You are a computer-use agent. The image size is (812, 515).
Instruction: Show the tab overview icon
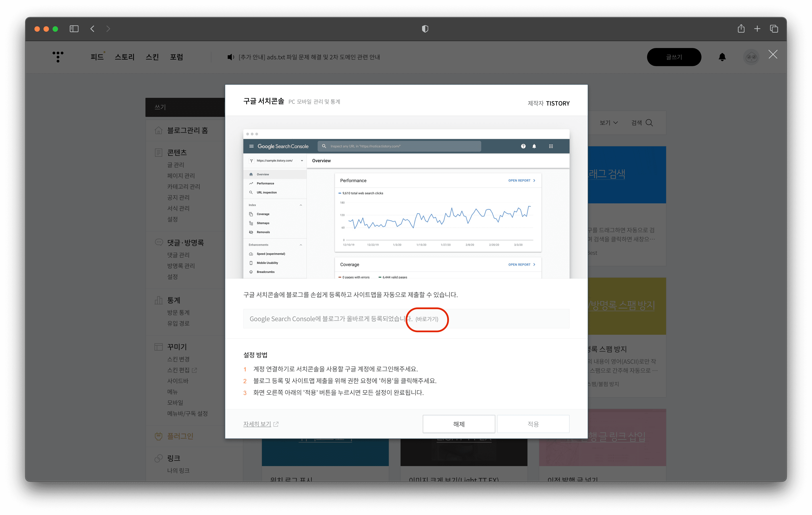click(774, 29)
